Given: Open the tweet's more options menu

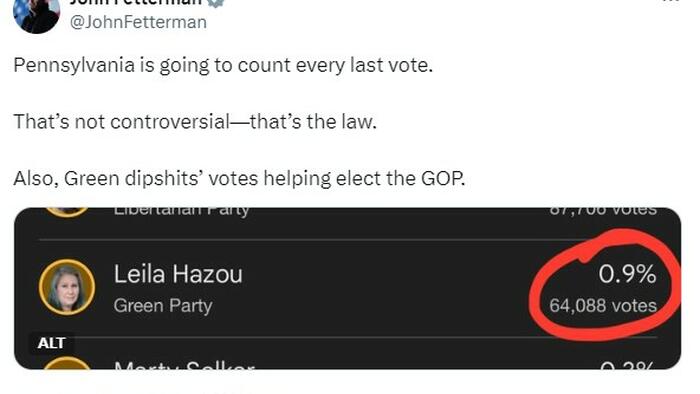Looking at the screenshot, I should coord(670,2).
